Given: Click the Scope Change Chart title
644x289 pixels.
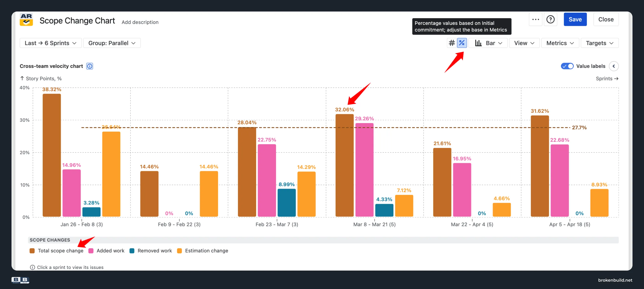Looking at the screenshot, I should (x=77, y=21).
